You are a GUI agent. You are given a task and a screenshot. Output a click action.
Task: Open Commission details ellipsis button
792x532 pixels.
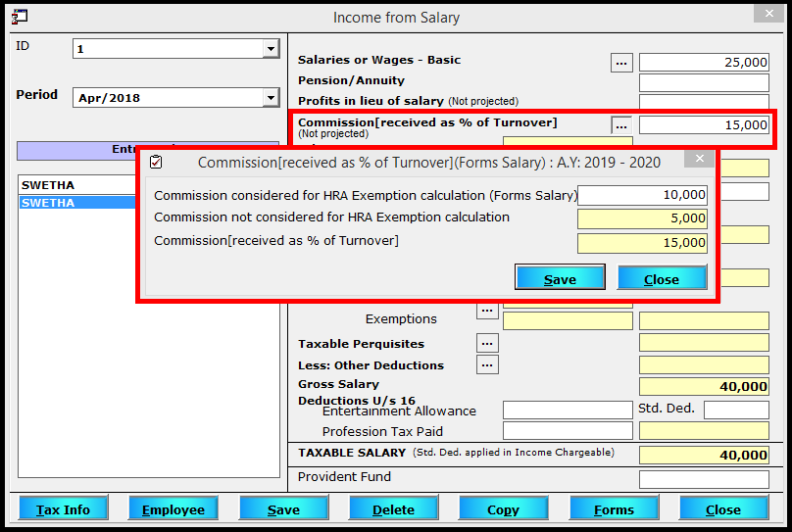621,125
